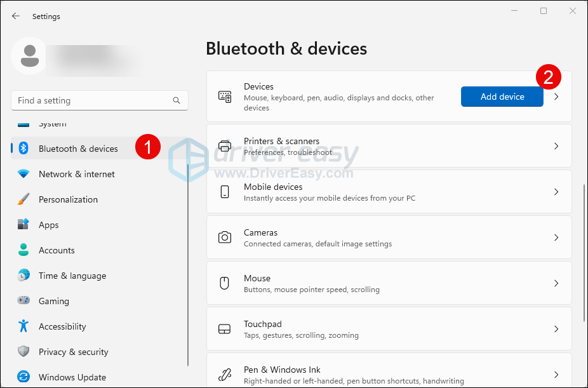The height and width of the screenshot is (388, 588).
Task: Click the Printers & scanners printer icon
Action: pos(225,145)
